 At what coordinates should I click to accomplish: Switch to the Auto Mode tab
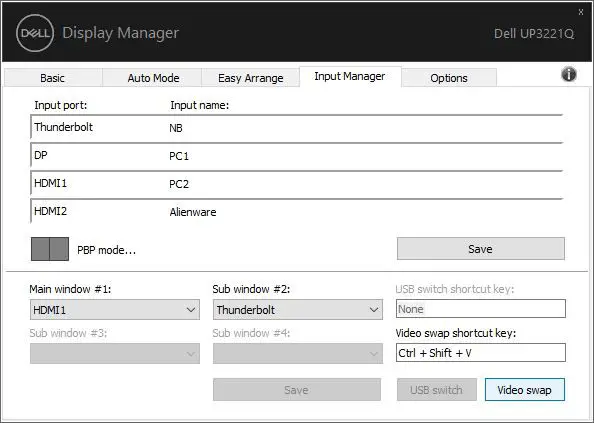[x=153, y=78]
